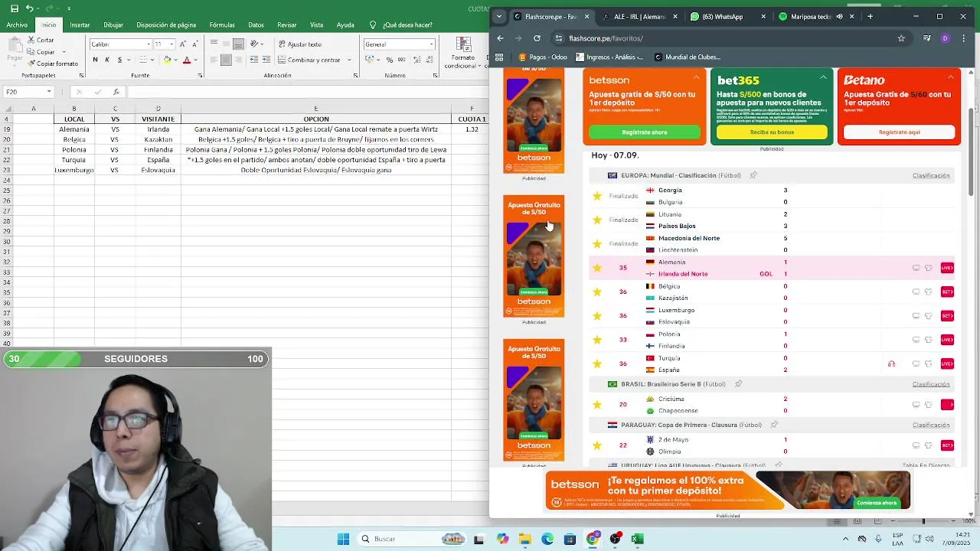Open the Windows Start menu

tap(343, 539)
